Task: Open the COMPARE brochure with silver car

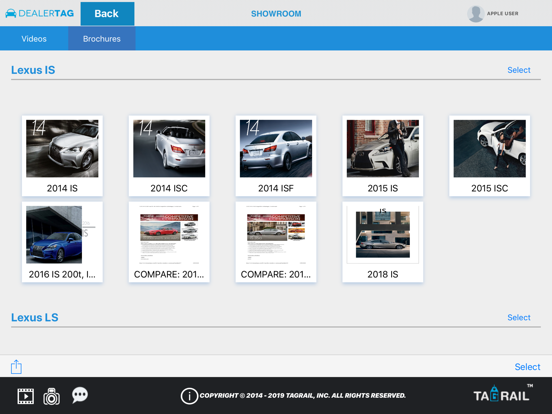Action: [x=276, y=242]
